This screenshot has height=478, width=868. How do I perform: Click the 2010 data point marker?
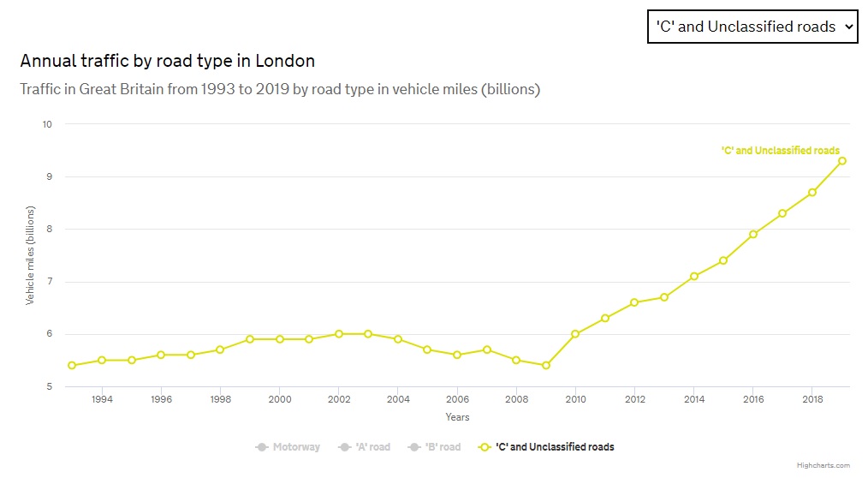point(575,334)
